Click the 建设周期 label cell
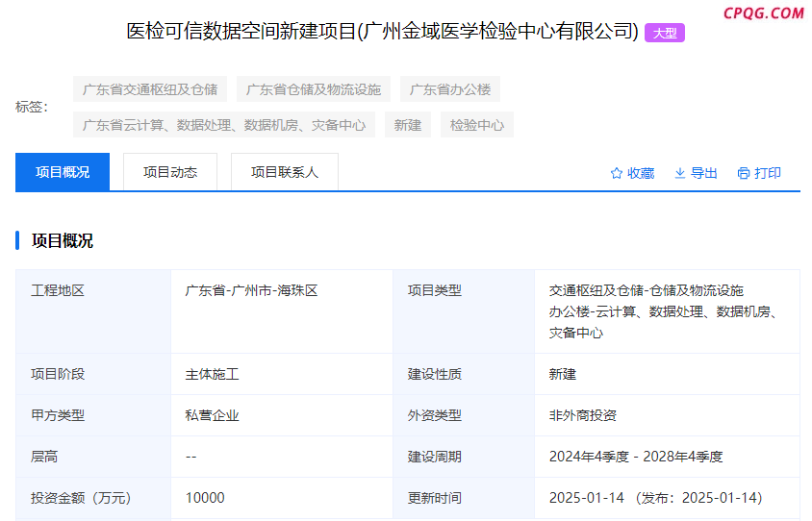Image resolution: width=812 pixels, height=521 pixels. 464,457
